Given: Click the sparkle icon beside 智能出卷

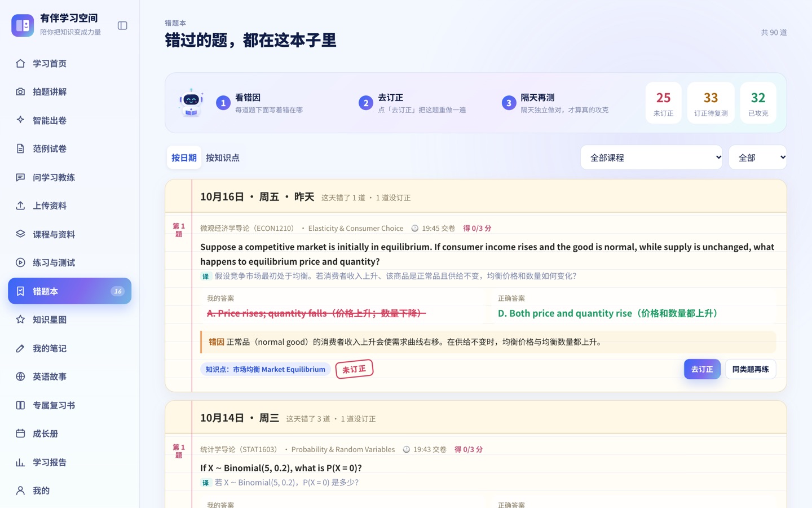Looking at the screenshot, I should pyautogui.click(x=20, y=120).
